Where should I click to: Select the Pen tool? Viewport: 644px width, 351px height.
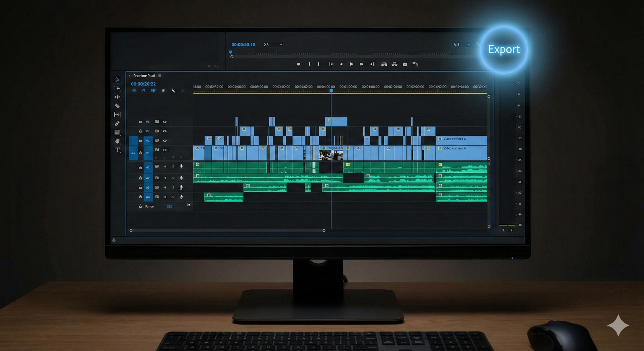117,123
